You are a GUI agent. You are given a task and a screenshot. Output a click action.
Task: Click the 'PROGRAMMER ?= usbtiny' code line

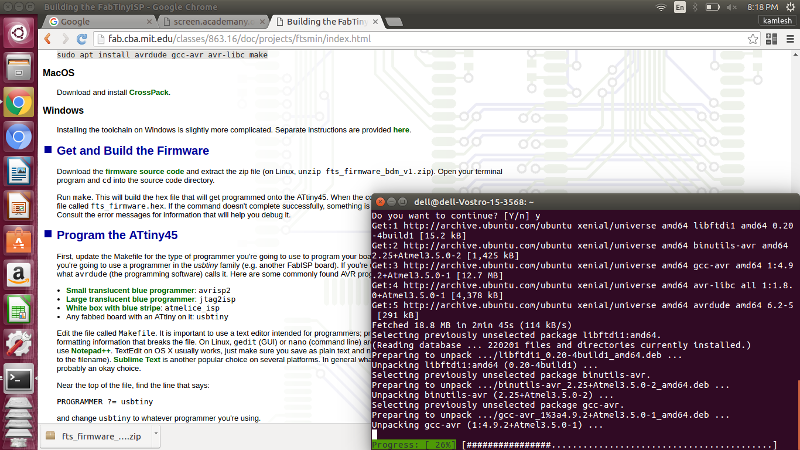105,402
